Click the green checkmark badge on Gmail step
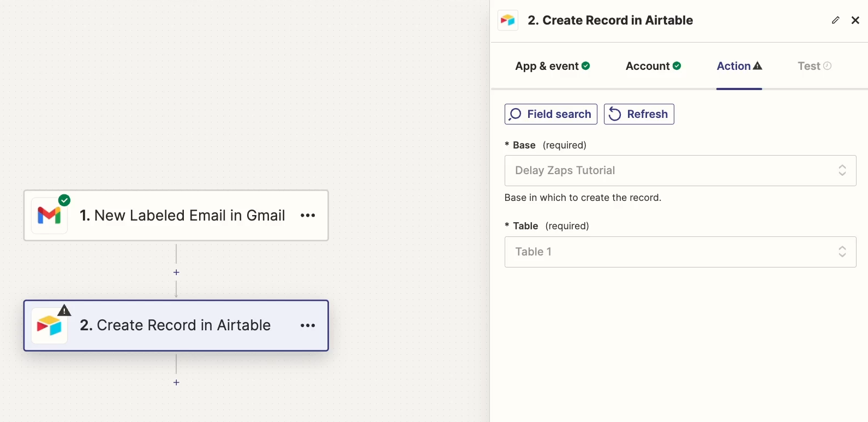 point(64,200)
